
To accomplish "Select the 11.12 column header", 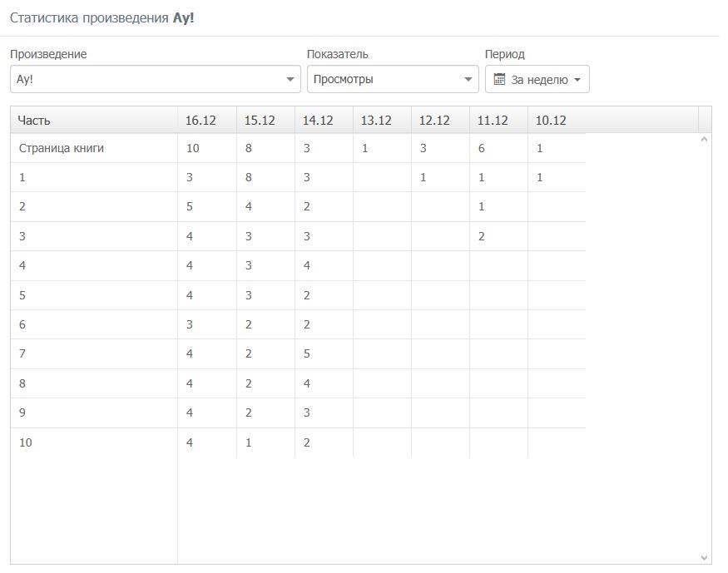I will click(x=493, y=121).
